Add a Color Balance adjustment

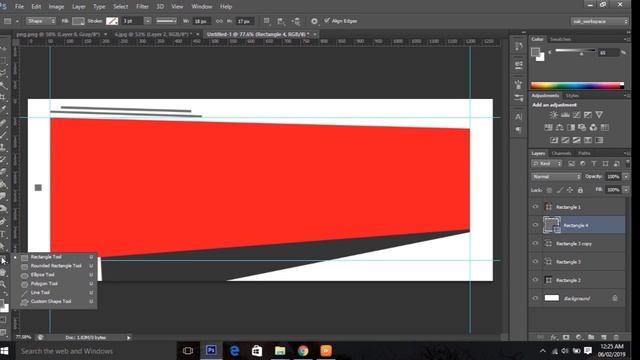pos(560,127)
